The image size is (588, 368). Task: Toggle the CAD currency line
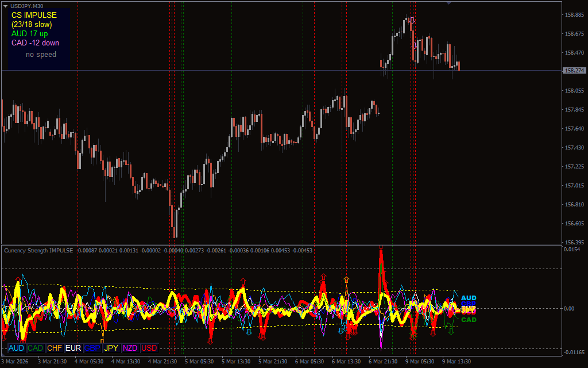[36, 348]
